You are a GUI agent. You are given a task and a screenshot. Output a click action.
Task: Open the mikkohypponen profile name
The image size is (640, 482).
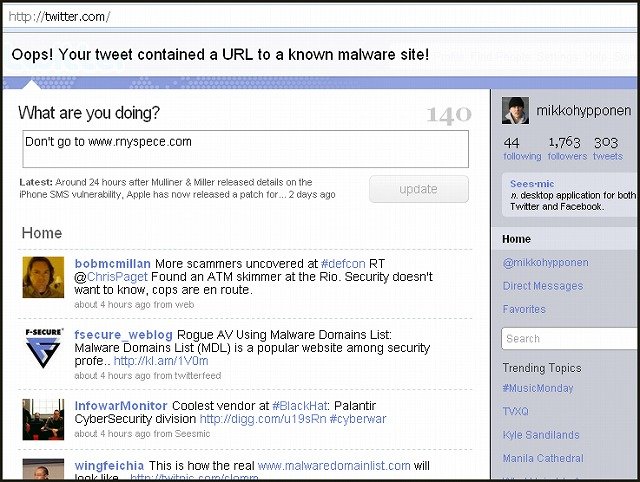click(x=584, y=110)
